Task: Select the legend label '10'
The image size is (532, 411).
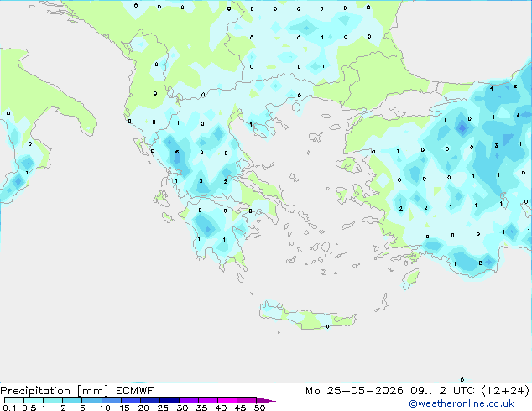Action: [x=105, y=408]
